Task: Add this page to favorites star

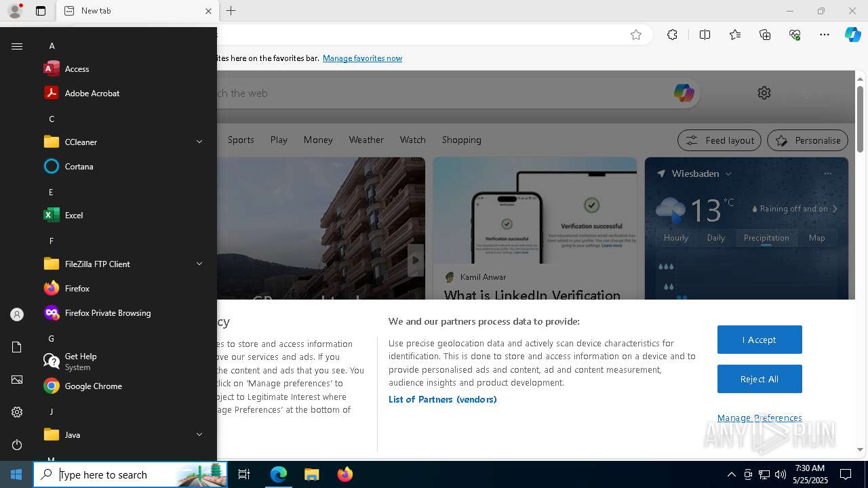Action: coord(636,35)
